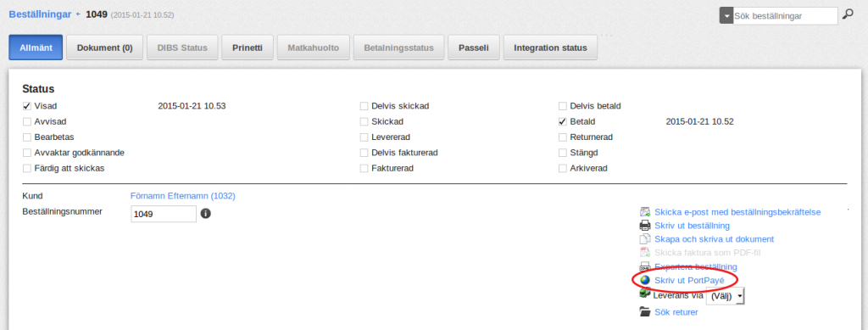This screenshot has height=330, width=868.
Task: Click the info icon beside order number
Action: 205,213
